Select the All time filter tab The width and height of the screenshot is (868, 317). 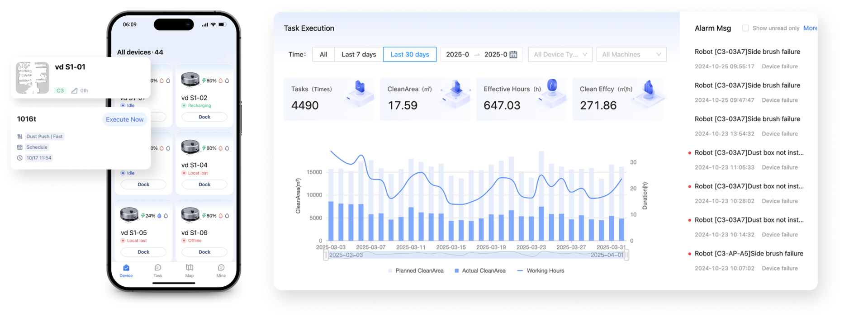(x=323, y=54)
